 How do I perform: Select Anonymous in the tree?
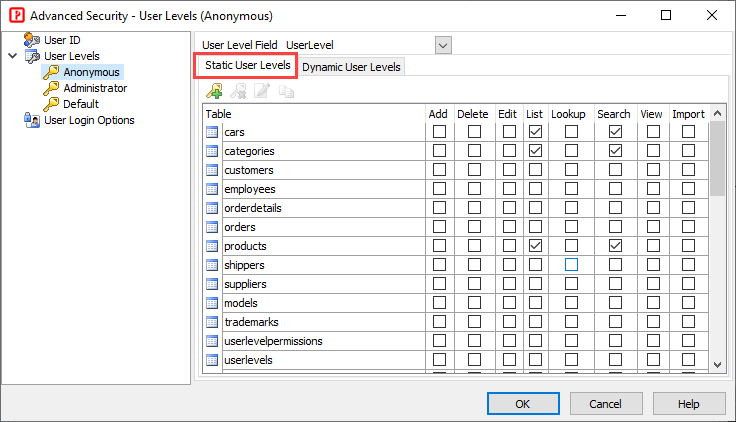(x=91, y=72)
